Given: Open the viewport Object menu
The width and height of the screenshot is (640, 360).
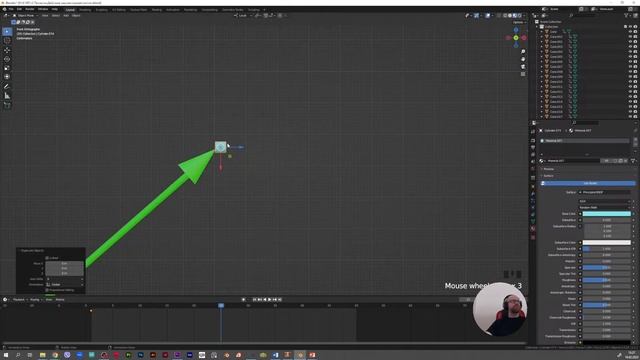Looking at the screenshot, I should click(x=76, y=16).
